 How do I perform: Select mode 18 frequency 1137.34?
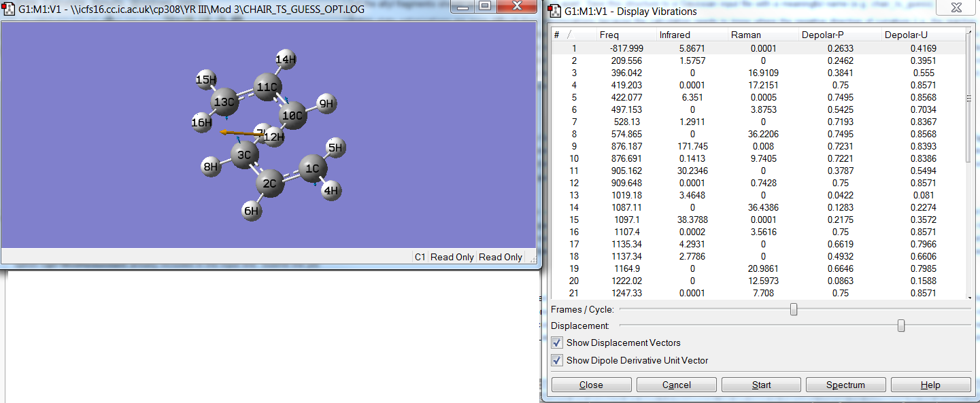point(758,256)
